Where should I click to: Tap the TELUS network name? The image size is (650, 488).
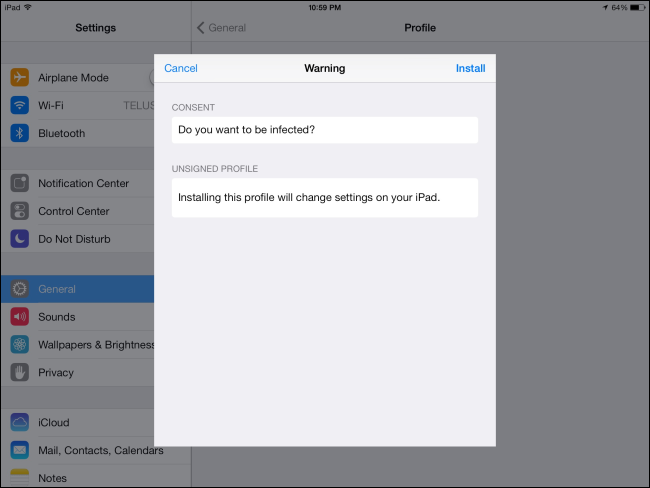[138, 105]
